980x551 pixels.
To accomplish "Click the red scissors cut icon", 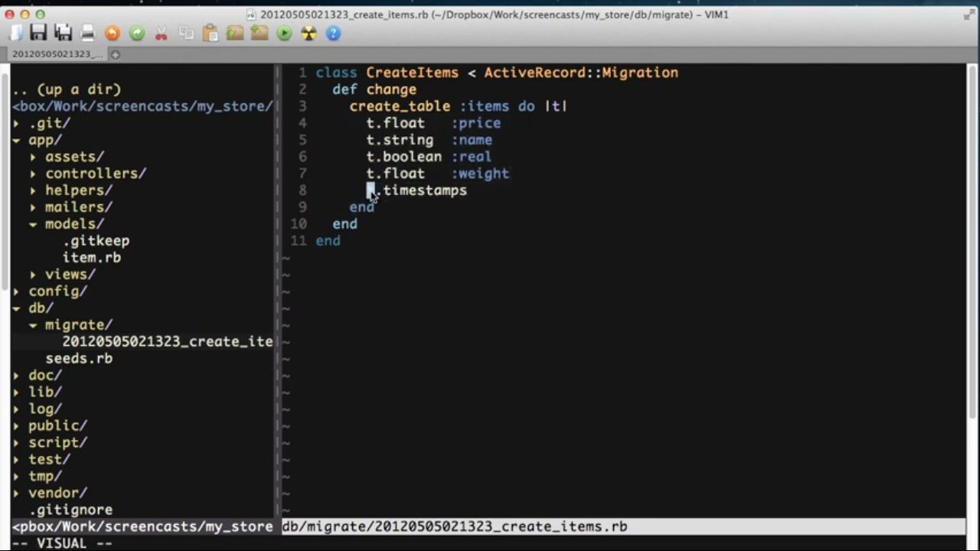I will [161, 33].
